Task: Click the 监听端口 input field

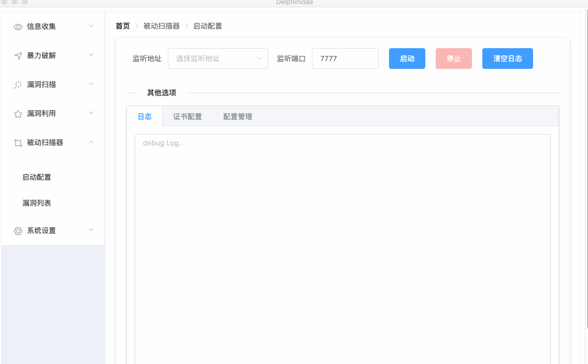Action: 345,59
